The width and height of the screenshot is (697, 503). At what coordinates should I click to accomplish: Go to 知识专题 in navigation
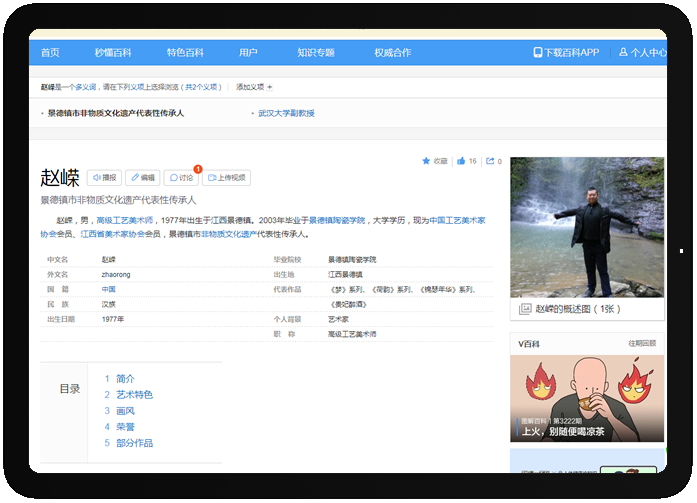pos(316,52)
